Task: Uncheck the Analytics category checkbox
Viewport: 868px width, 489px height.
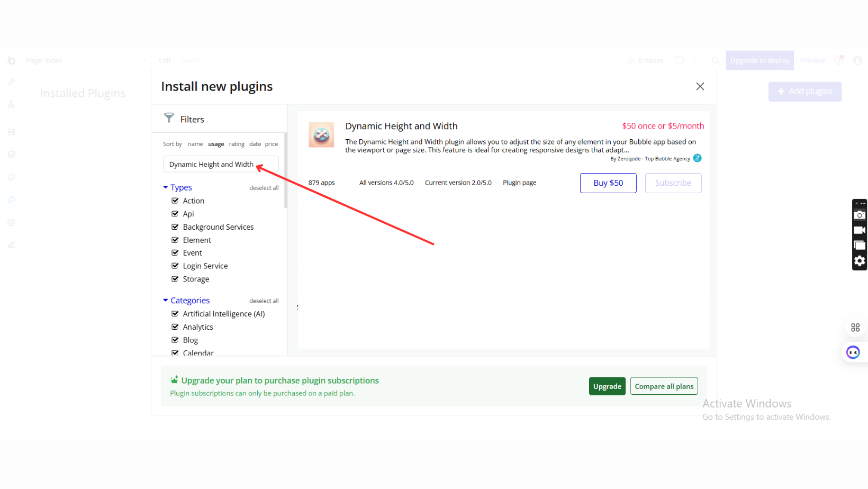Action: pos(175,327)
